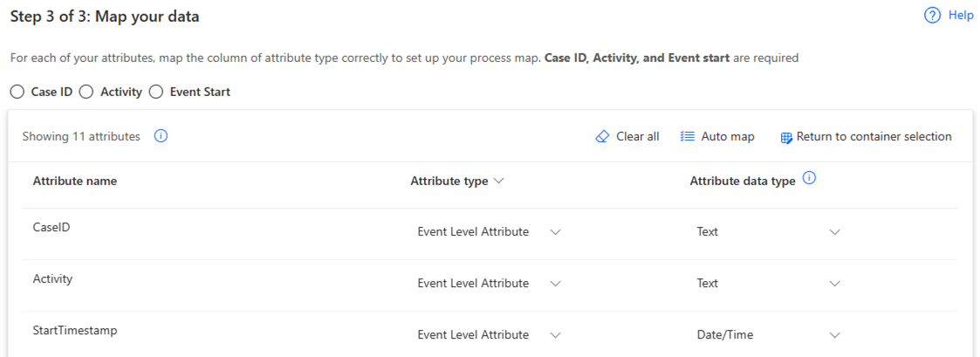The width and height of the screenshot is (980, 357).
Task: Expand StartTimestamp Date/Time data type dropdown
Action: [834, 335]
